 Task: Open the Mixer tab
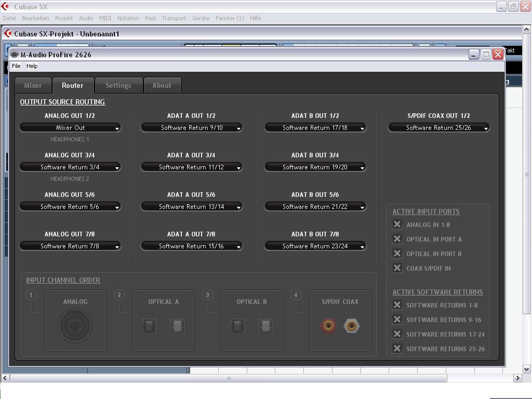pos(33,86)
